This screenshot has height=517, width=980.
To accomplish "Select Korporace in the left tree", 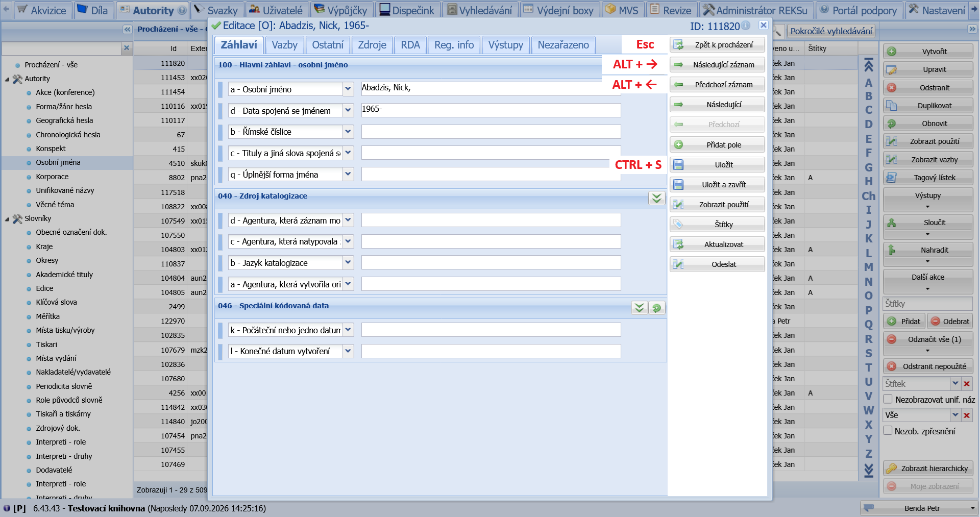I will 52,177.
